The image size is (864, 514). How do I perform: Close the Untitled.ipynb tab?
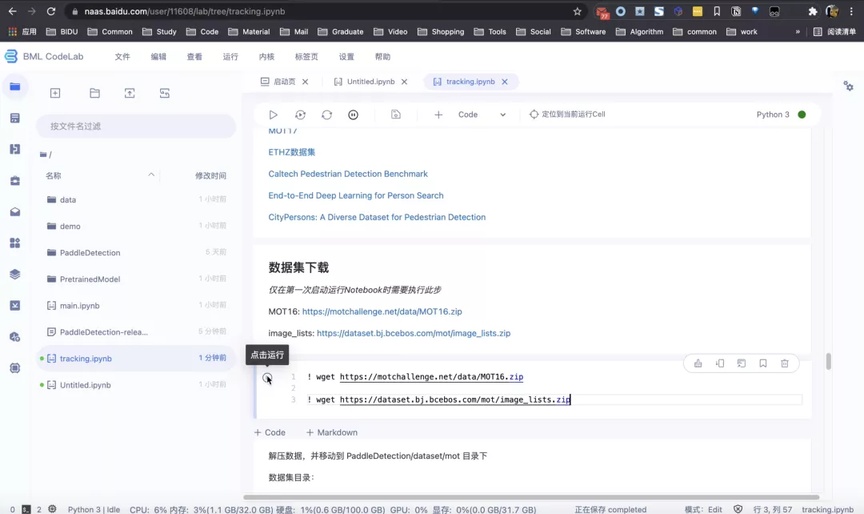click(x=404, y=82)
